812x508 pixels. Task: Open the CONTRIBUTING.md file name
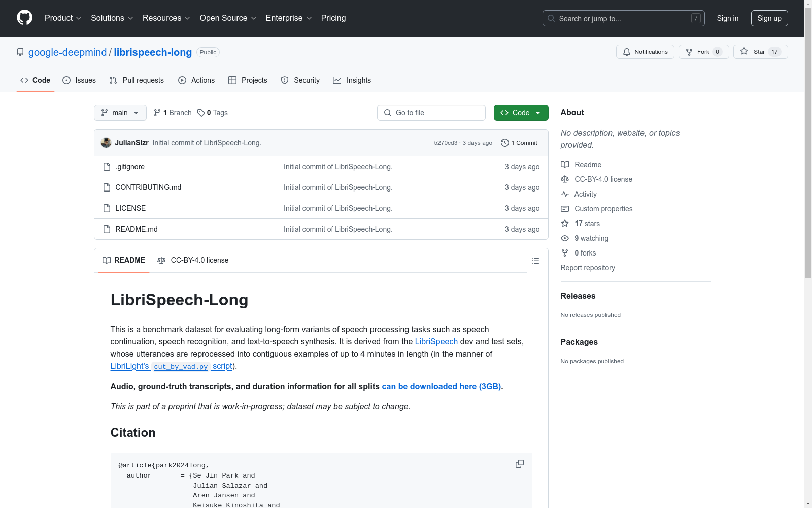148,187
